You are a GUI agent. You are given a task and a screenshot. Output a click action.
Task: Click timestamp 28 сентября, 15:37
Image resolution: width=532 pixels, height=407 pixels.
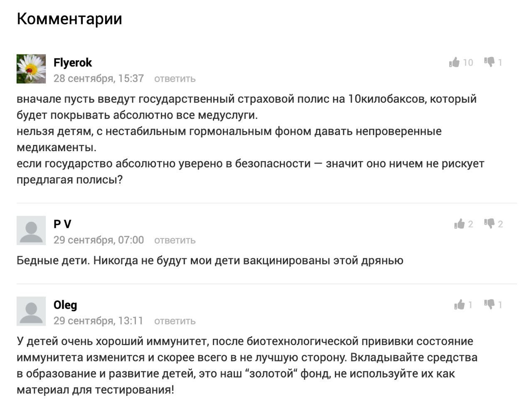point(99,78)
